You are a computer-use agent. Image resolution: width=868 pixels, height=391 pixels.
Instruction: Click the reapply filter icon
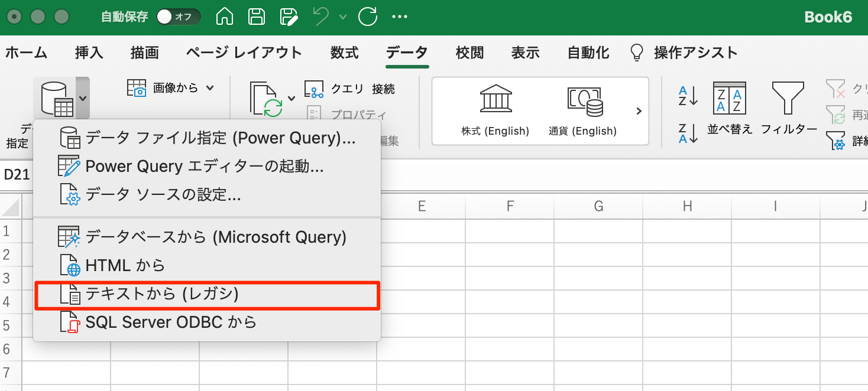coord(835,114)
